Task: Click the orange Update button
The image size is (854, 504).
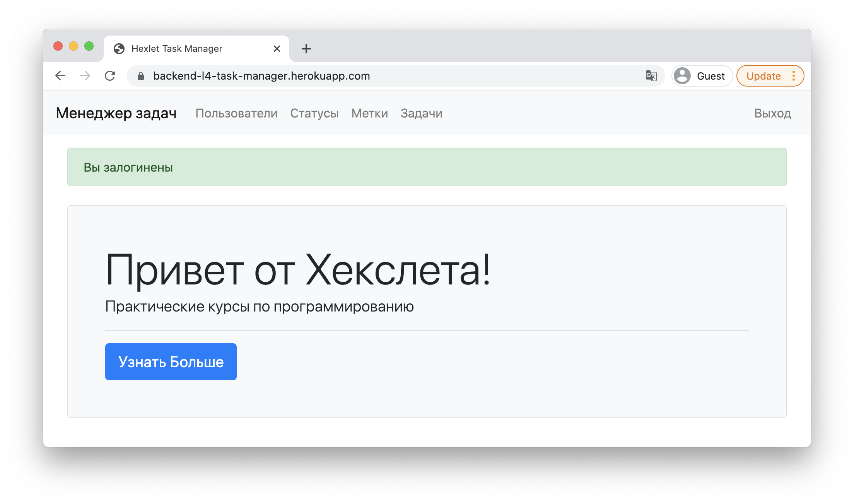Action: coord(764,76)
